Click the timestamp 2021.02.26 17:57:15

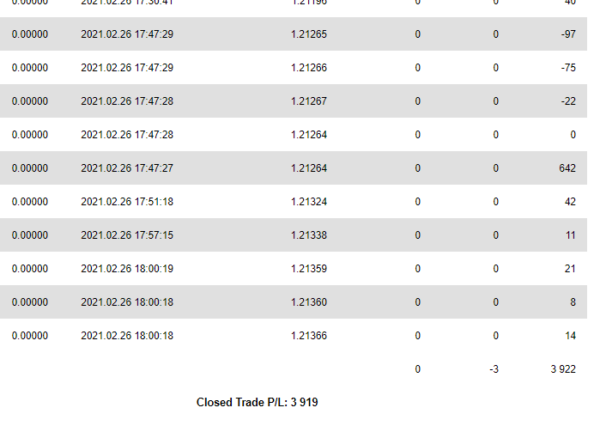coord(127,235)
